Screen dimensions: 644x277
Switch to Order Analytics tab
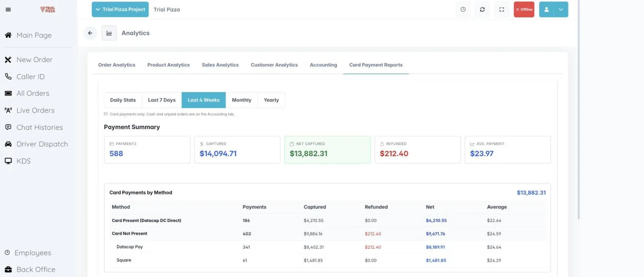coord(117,65)
